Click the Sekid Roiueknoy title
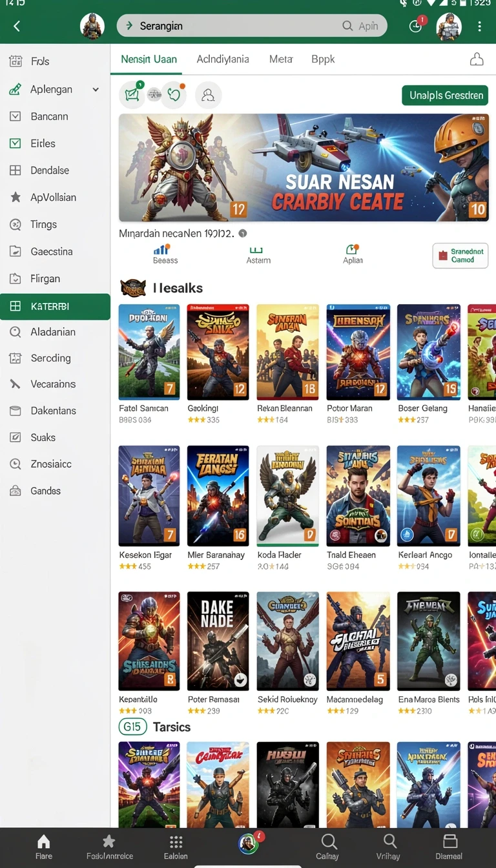Image resolution: width=496 pixels, height=868 pixels. tap(287, 699)
